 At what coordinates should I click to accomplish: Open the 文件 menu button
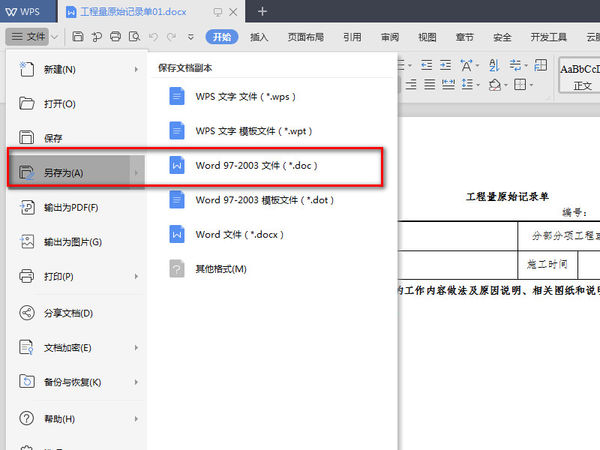pyautogui.click(x=28, y=37)
